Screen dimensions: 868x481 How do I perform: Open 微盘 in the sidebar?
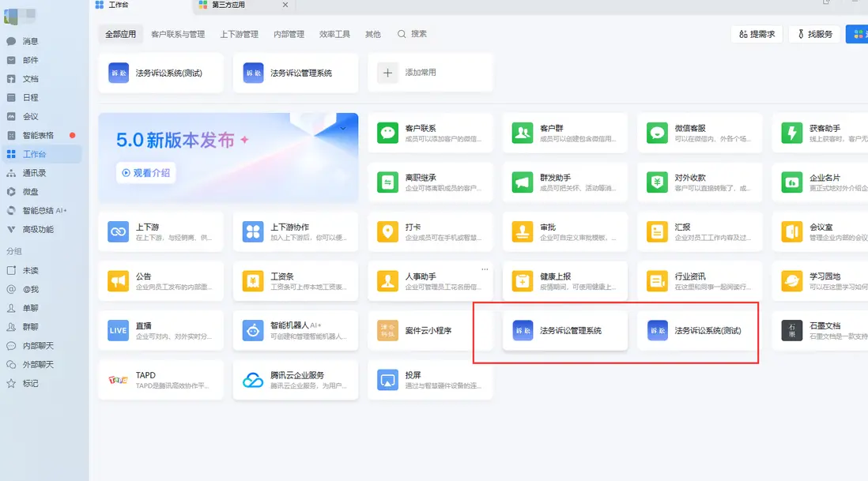pos(31,192)
